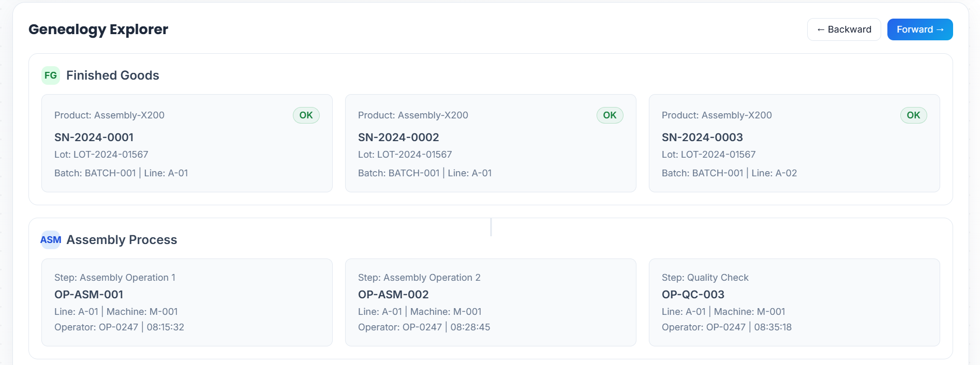Click the Assembly Process section heading
The image size is (980, 365).
[122, 240]
